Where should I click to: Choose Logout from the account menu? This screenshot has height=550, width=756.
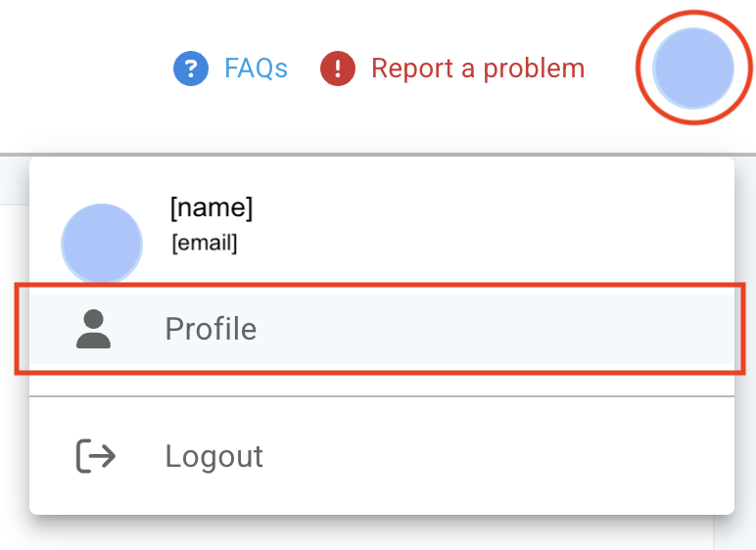tap(380, 456)
